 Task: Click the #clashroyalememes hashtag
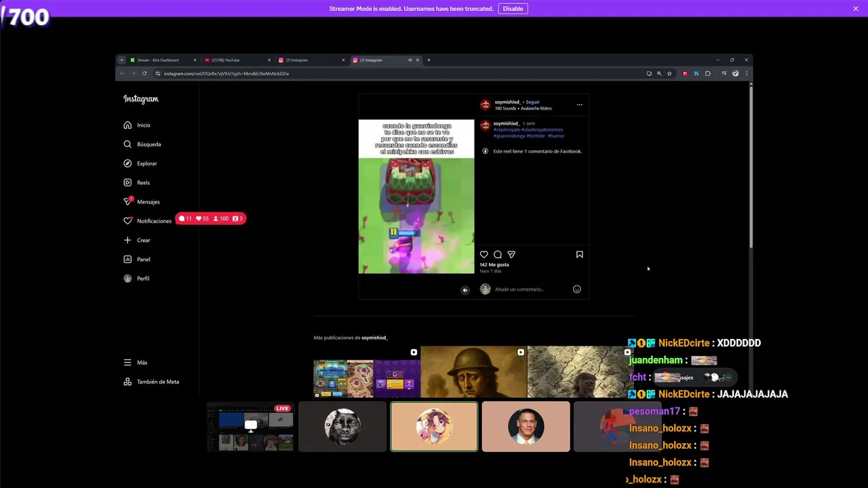pos(542,129)
